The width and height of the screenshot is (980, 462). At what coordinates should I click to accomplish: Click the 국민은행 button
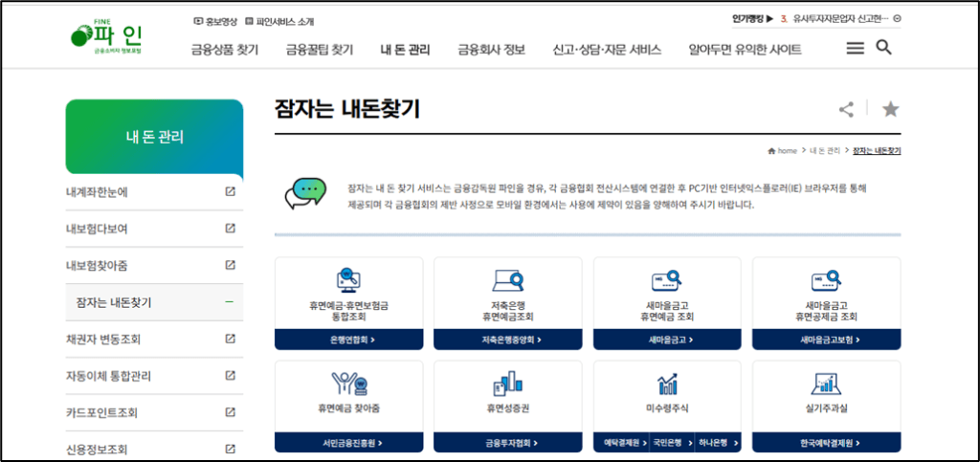click(x=672, y=443)
